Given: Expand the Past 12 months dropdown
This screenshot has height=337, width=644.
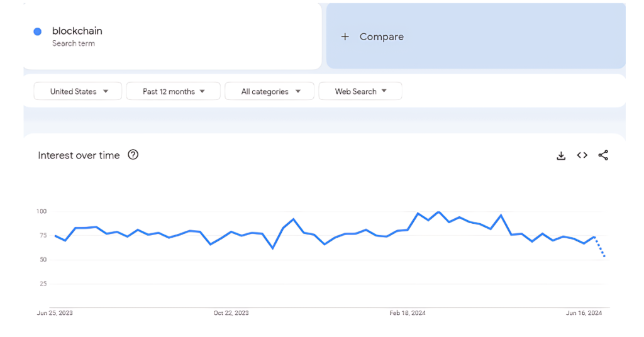Looking at the screenshot, I should [174, 91].
